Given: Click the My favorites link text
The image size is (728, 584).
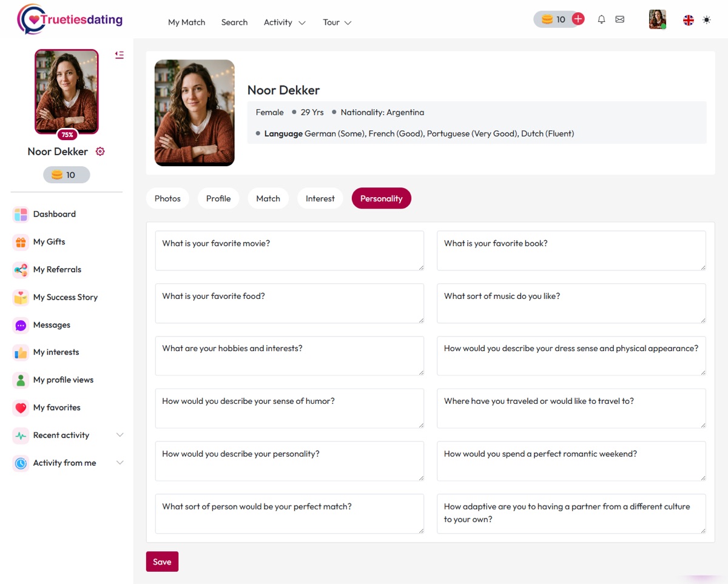Looking at the screenshot, I should tap(57, 408).
